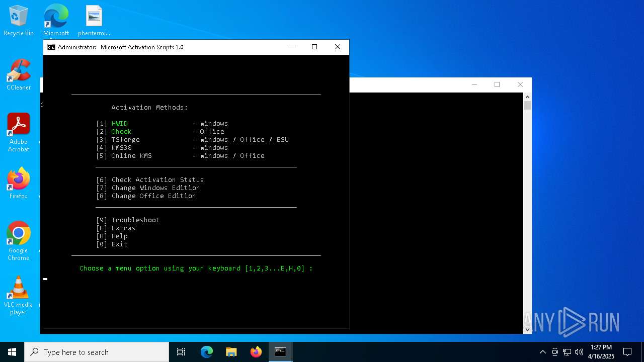Open Microsoft Edge from the taskbar
The image size is (644, 362).
[207, 352]
